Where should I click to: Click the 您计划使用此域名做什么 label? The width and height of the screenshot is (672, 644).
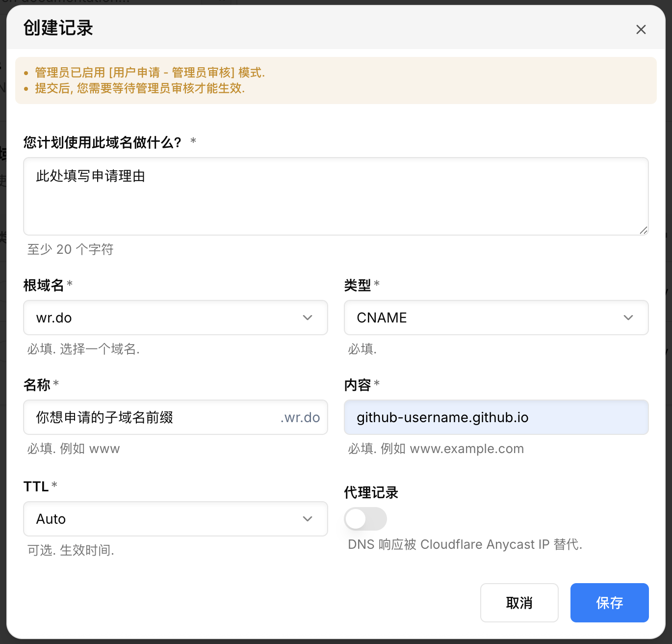(x=102, y=142)
